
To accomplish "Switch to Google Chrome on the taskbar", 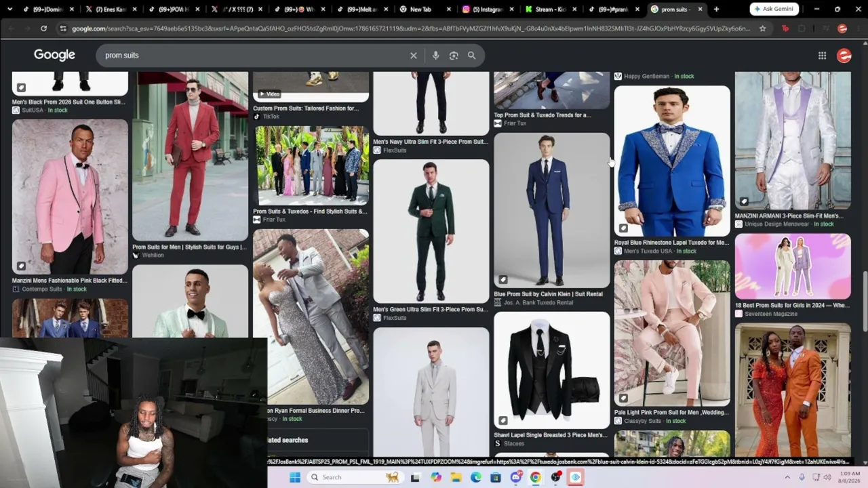I will (536, 477).
